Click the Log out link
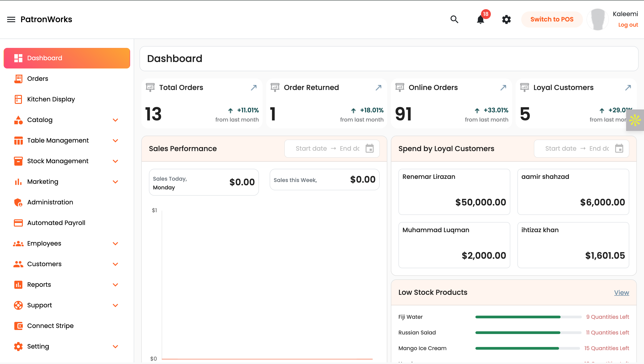Viewport: 644px width, 364px height. (x=628, y=25)
